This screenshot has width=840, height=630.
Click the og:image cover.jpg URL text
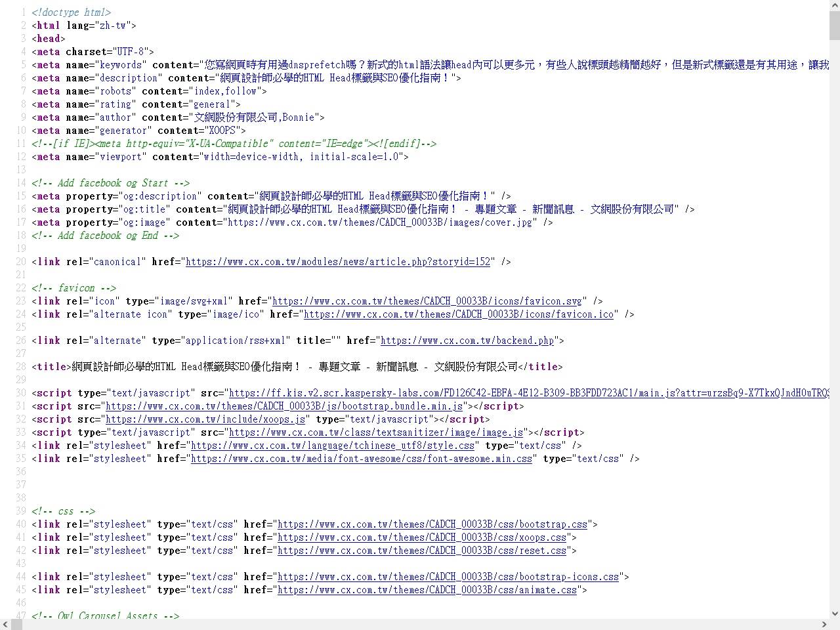[x=380, y=222]
